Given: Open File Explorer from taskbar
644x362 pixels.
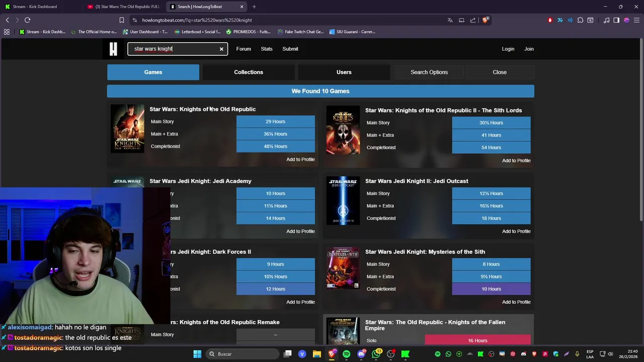Looking at the screenshot, I should [x=316, y=354].
